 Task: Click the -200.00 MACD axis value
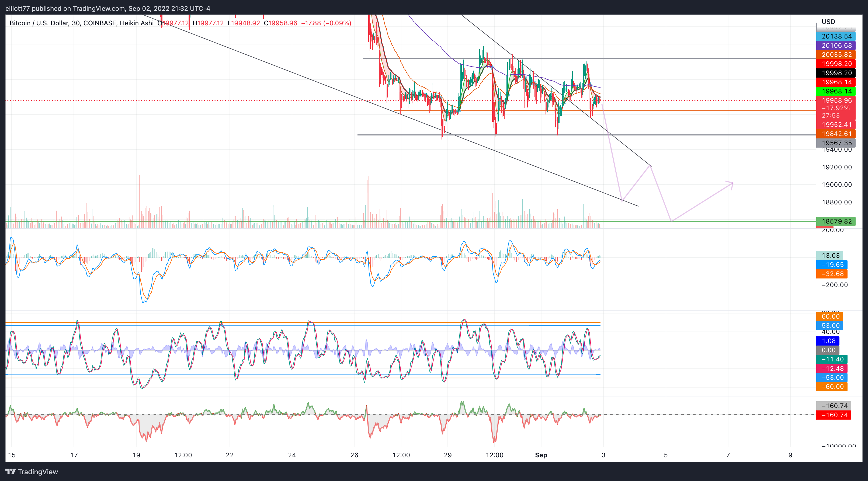pos(835,285)
